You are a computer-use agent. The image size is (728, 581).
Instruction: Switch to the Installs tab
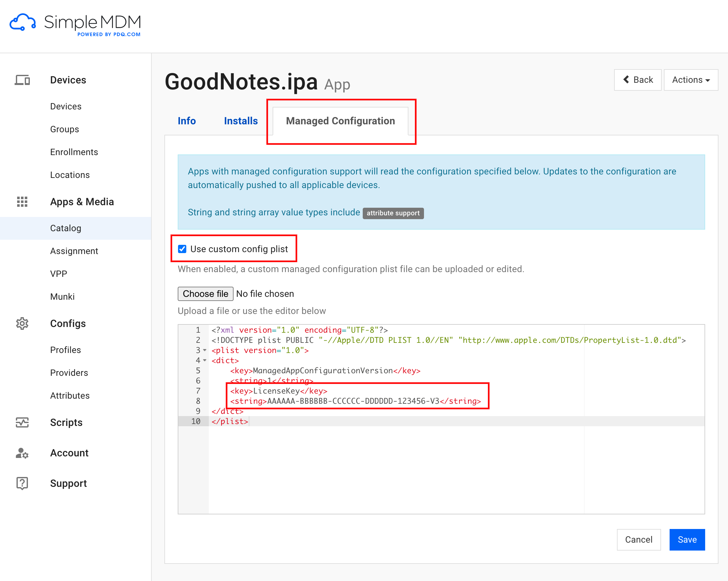point(241,121)
